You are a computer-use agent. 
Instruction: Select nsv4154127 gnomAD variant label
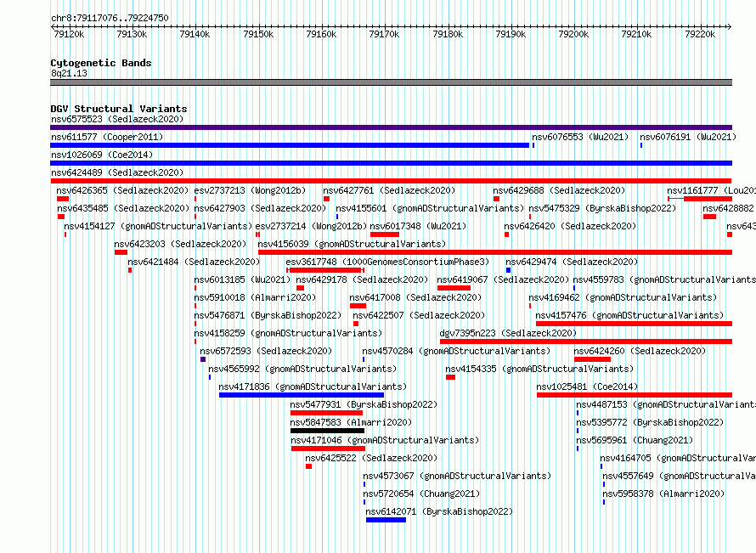[x=158, y=226]
